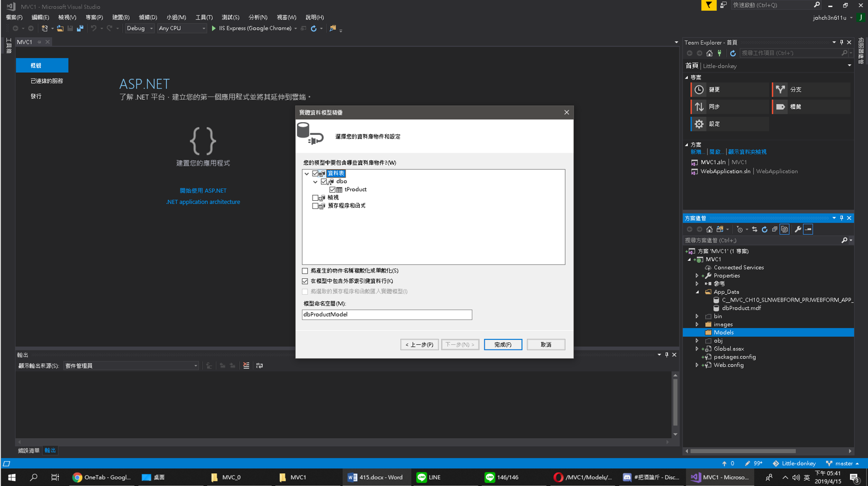Uncheck the dbo schema checkbox
Screen dimensions: 868x486
point(324,182)
